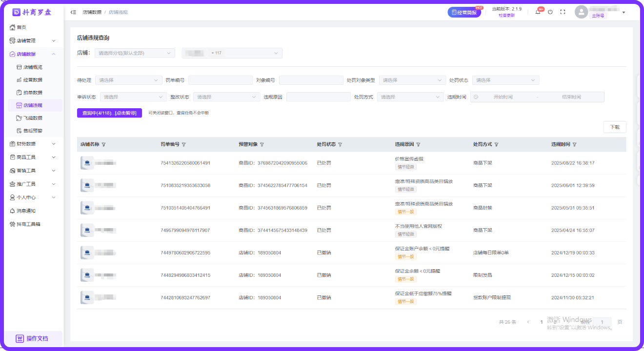Click the filter icon beside 违规原因
The width and height of the screenshot is (644, 351).
(x=419, y=145)
